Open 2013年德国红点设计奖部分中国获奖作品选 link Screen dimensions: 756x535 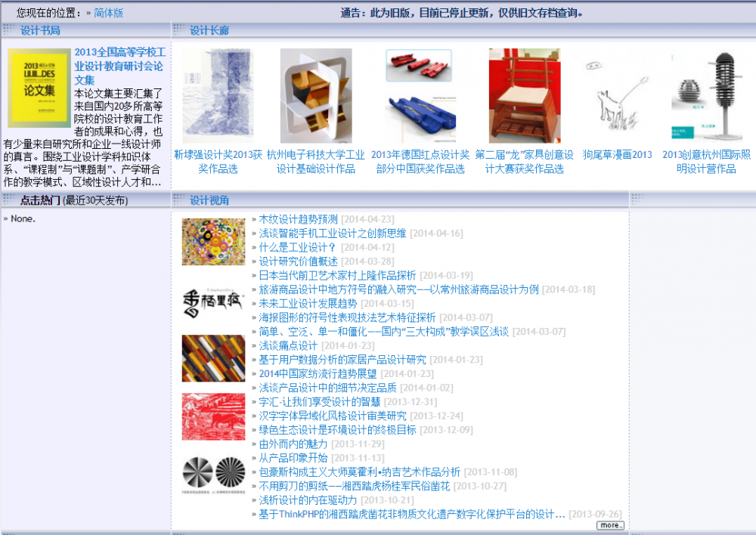click(420, 162)
